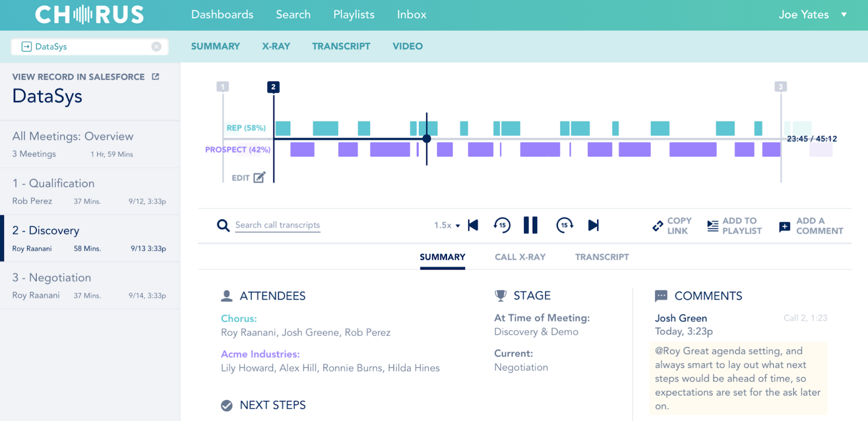Click ADD A COMMENT text

click(x=820, y=226)
